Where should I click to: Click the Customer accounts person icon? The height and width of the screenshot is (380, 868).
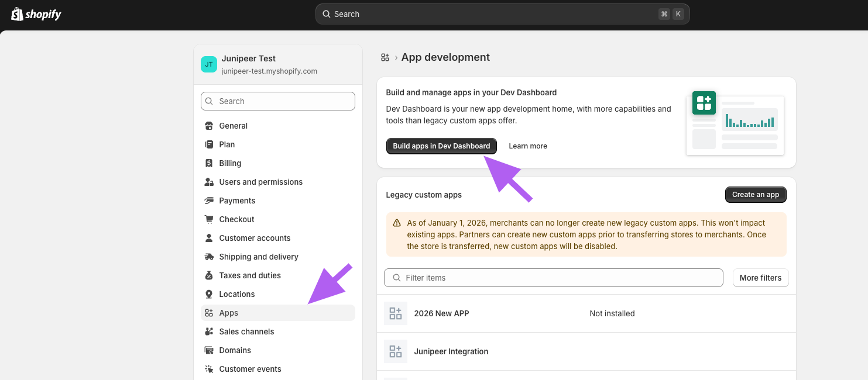(x=209, y=238)
